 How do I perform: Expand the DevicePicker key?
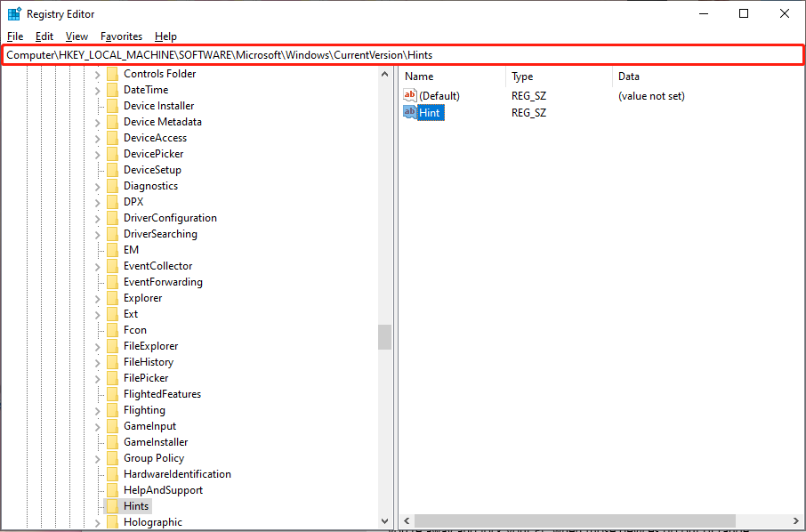point(98,155)
